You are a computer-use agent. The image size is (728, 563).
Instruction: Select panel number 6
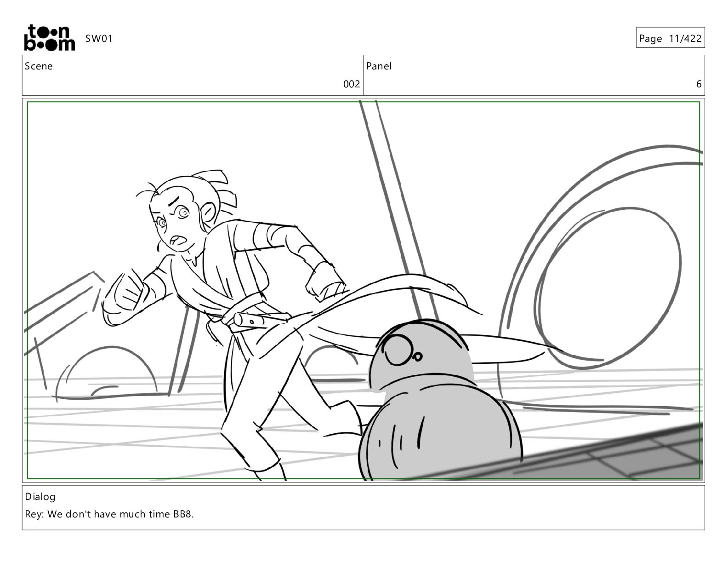pos(699,84)
